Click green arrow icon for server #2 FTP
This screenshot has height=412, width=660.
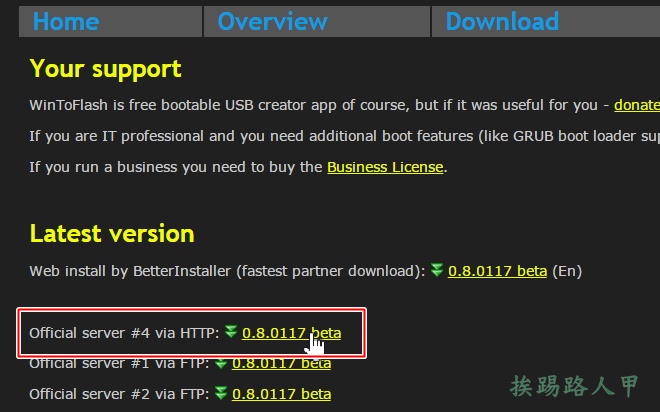(221, 394)
